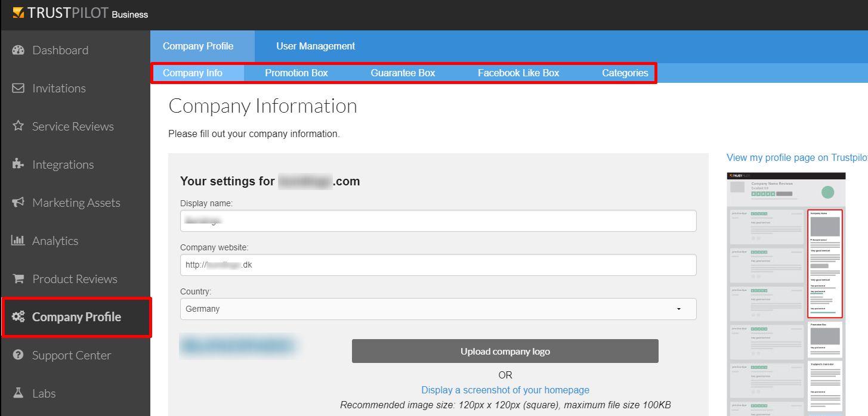868x416 pixels.
Task: Click the Company Information heading
Action: [x=263, y=106]
